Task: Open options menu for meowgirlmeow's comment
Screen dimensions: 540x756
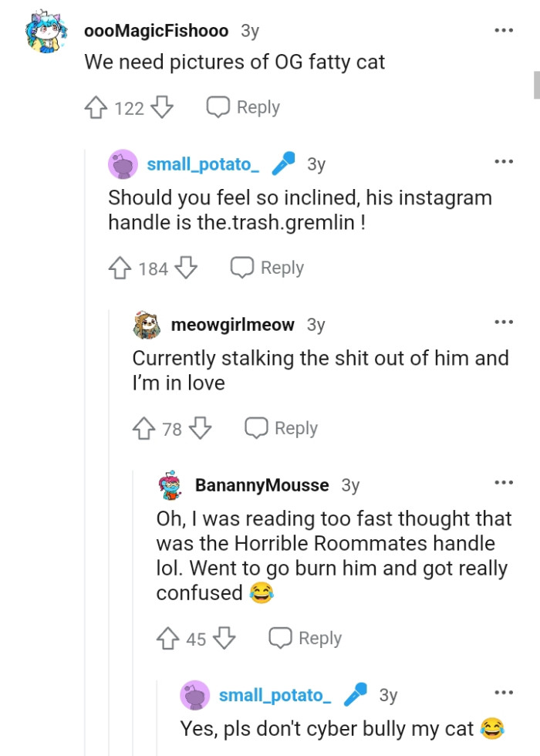Action: [x=503, y=322]
